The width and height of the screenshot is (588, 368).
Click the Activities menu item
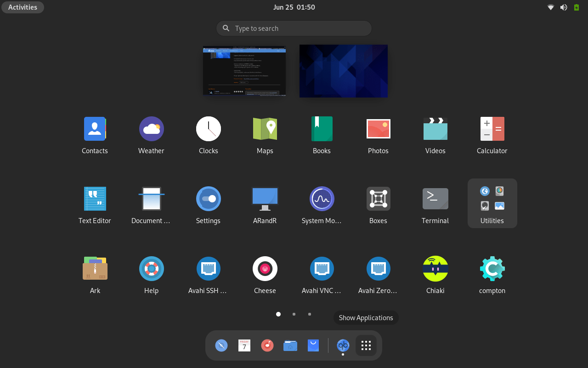tap(23, 7)
